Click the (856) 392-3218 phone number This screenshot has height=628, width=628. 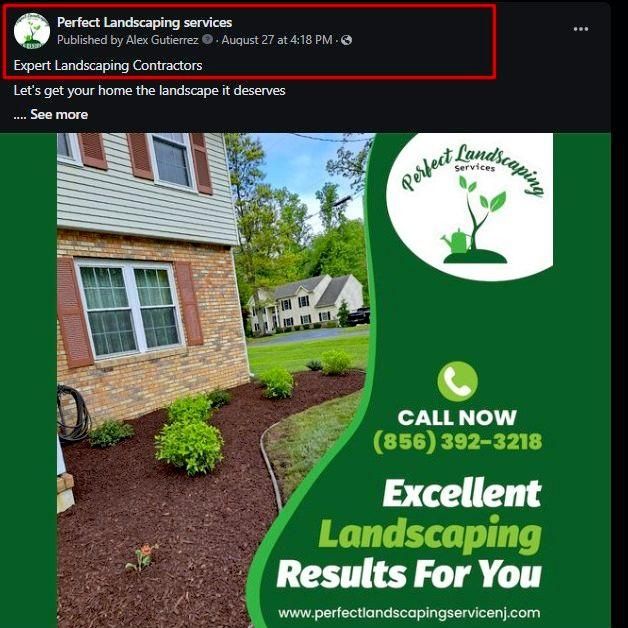[457, 442]
